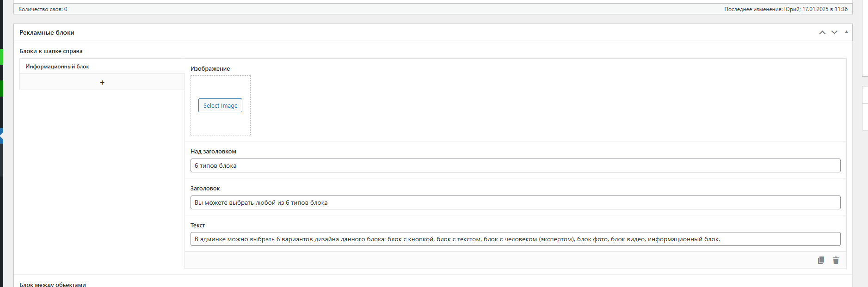Focus the Над заголовком text field
Screen dimensions: 868x287
(x=515, y=165)
